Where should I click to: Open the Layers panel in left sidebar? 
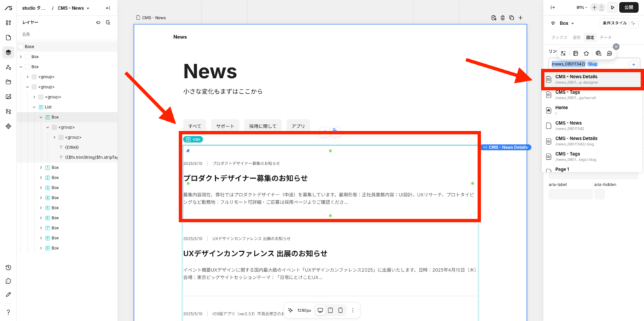click(x=8, y=52)
